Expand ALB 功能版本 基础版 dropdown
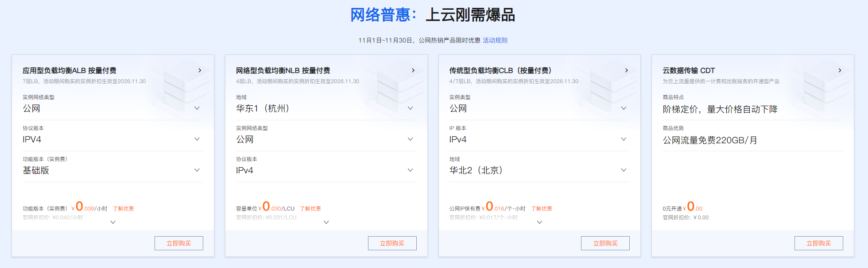This screenshot has height=268, width=868. point(113,170)
